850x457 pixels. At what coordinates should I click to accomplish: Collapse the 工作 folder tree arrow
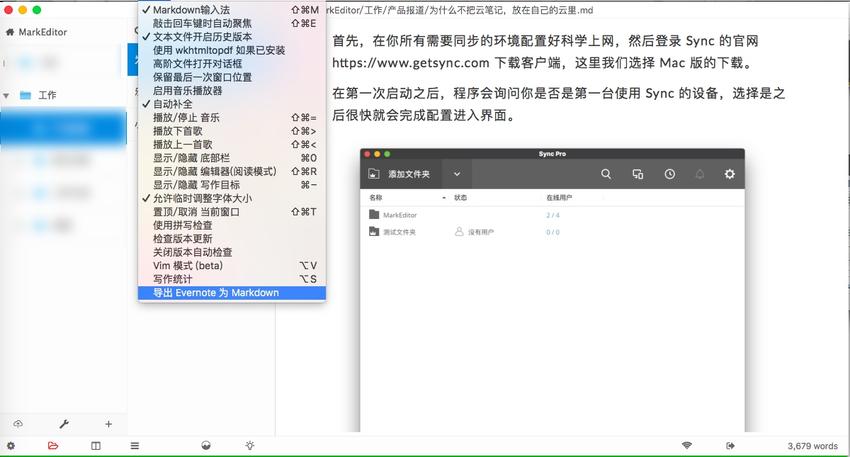7,96
